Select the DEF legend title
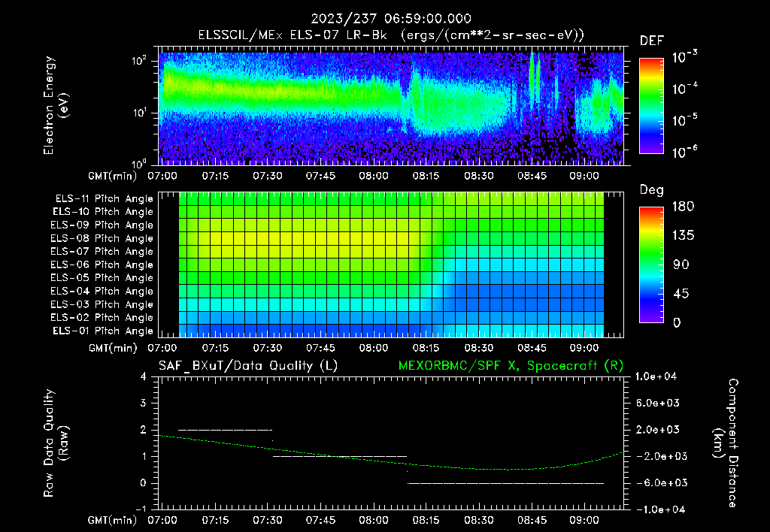The image size is (770, 532). pyautogui.click(x=651, y=41)
